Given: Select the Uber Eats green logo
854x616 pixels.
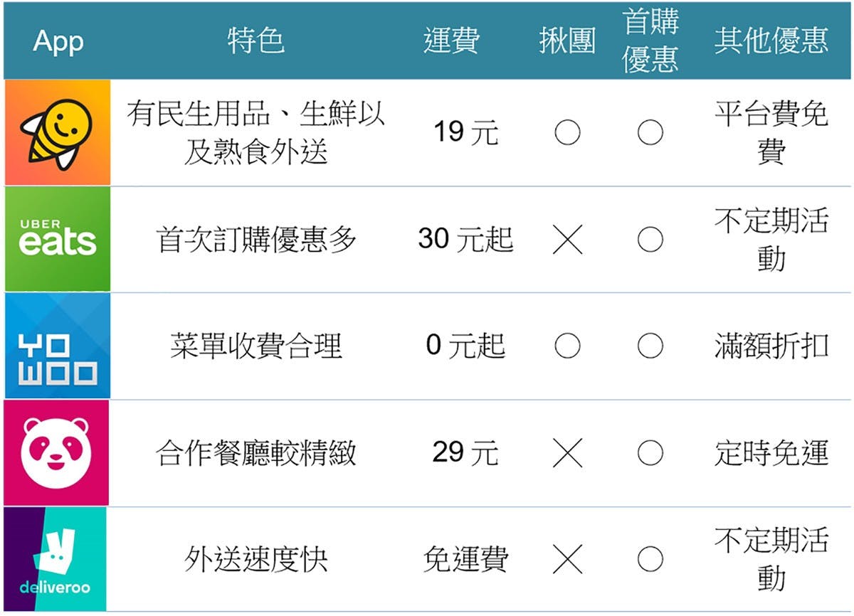Looking at the screenshot, I should [57, 239].
